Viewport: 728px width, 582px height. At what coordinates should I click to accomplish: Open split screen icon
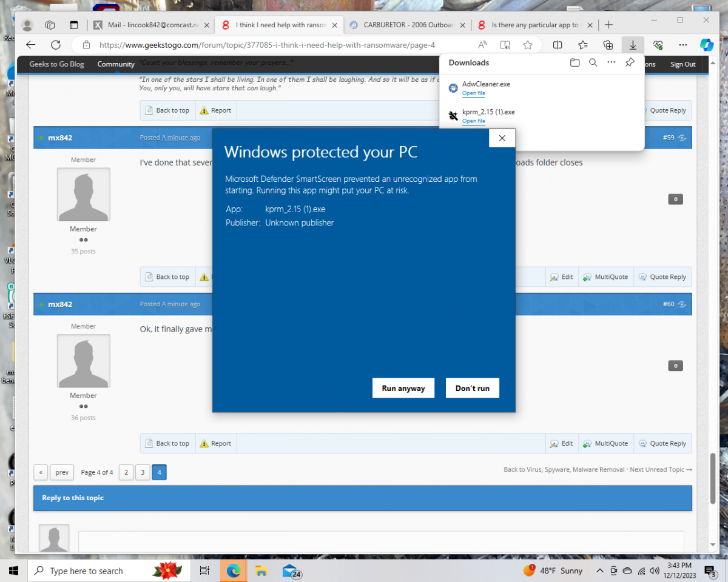(558, 45)
